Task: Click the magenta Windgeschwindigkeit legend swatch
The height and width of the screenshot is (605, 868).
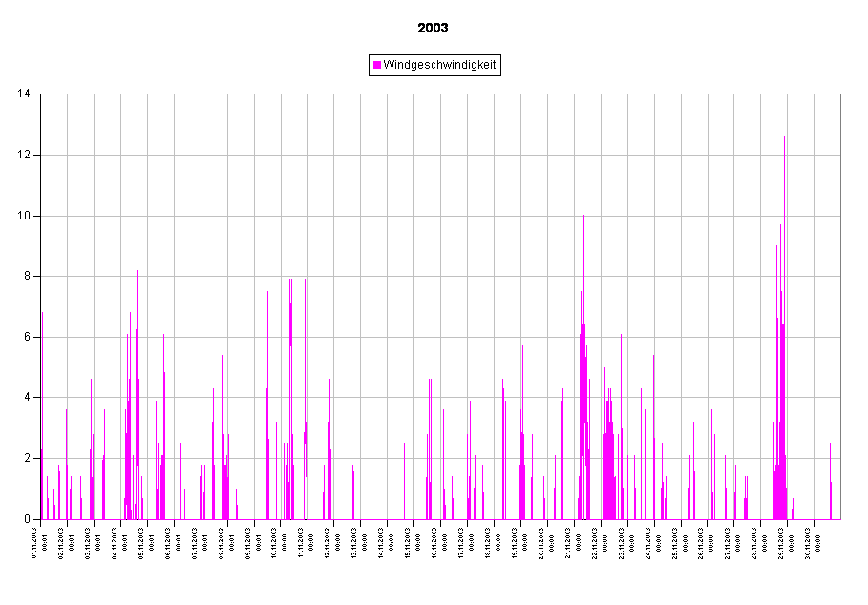Action: coord(377,65)
